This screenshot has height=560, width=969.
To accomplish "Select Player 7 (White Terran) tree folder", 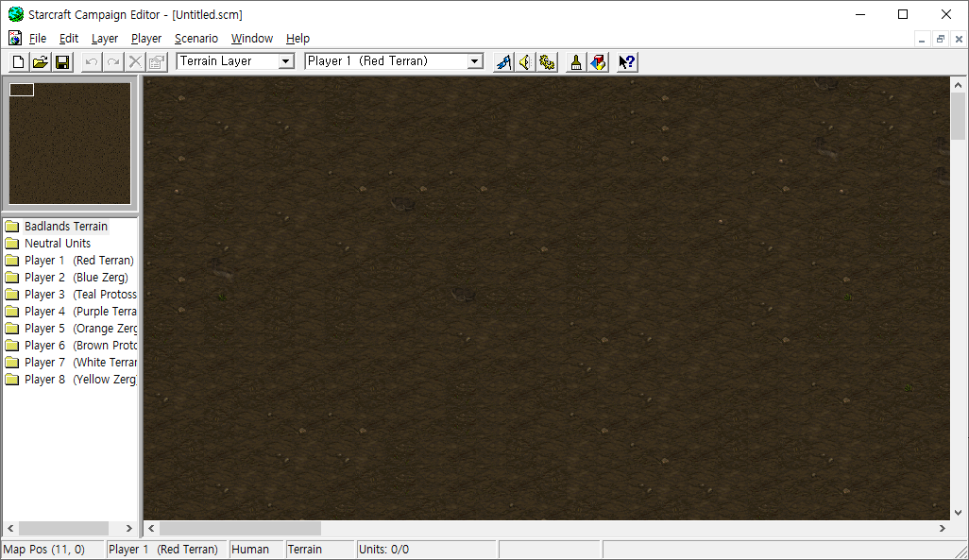I will tap(71, 363).
